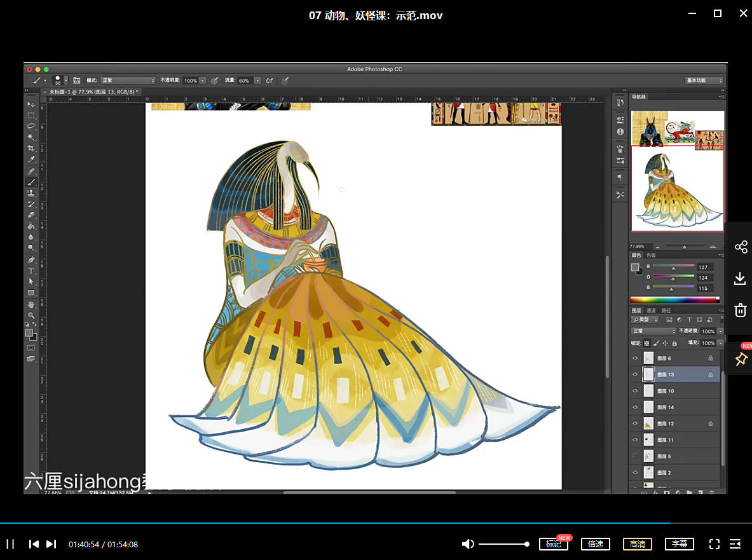Click the foreground color swatch in 颜色 panel
This screenshot has height=560, width=752.
point(634,267)
